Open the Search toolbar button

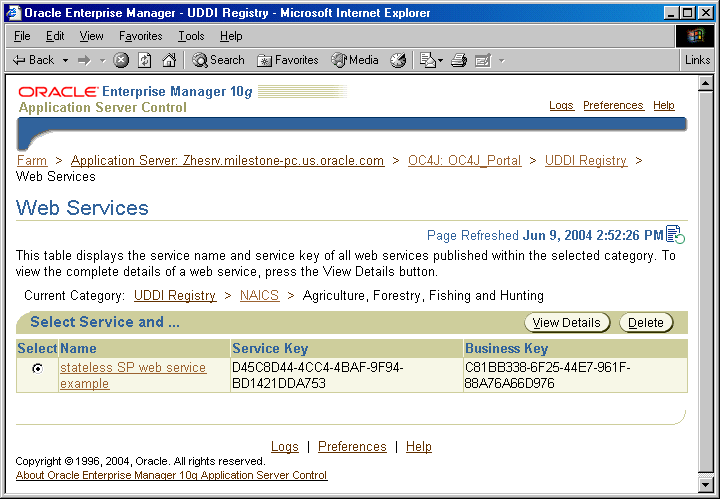pos(218,60)
